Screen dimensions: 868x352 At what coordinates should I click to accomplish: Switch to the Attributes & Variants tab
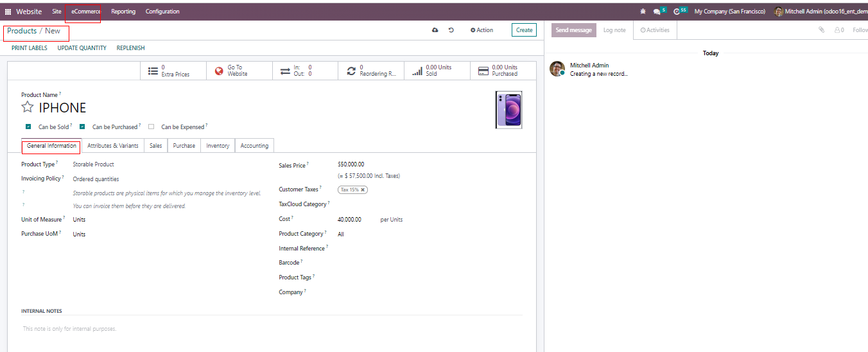pyautogui.click(x=112, y=146)
